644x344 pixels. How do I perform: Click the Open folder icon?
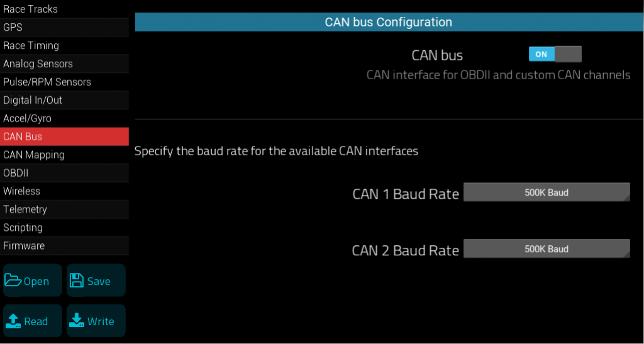(13, 280)
